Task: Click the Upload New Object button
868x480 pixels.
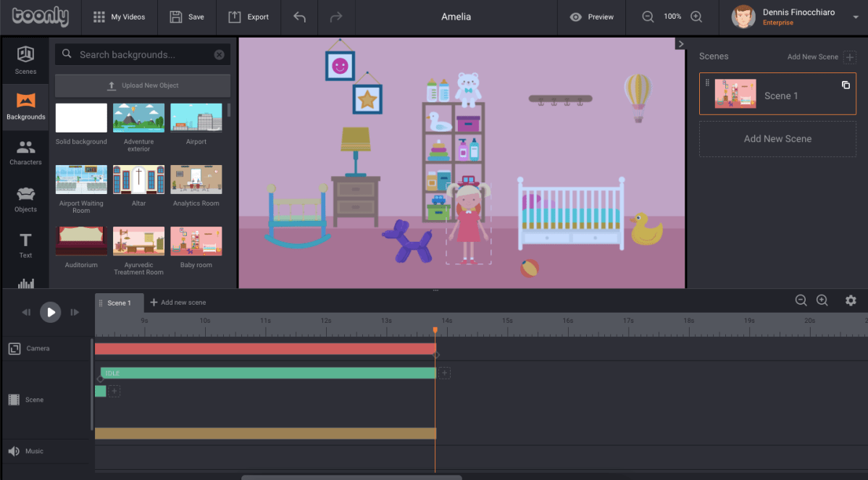Action: [x=143, y=85]
